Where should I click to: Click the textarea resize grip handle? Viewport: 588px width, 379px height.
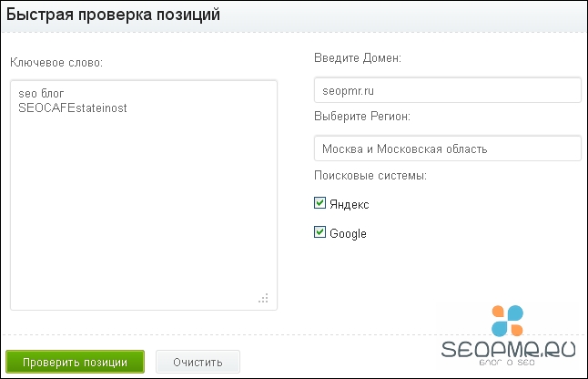pyautogui.click(x=264, y=297)
